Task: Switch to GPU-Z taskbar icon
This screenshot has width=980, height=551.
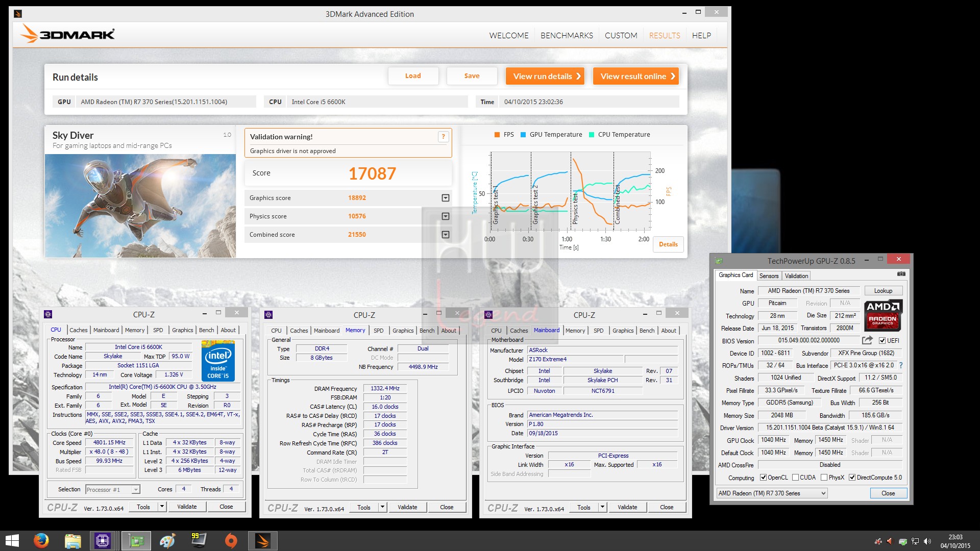Action: (x=136, y=541)
